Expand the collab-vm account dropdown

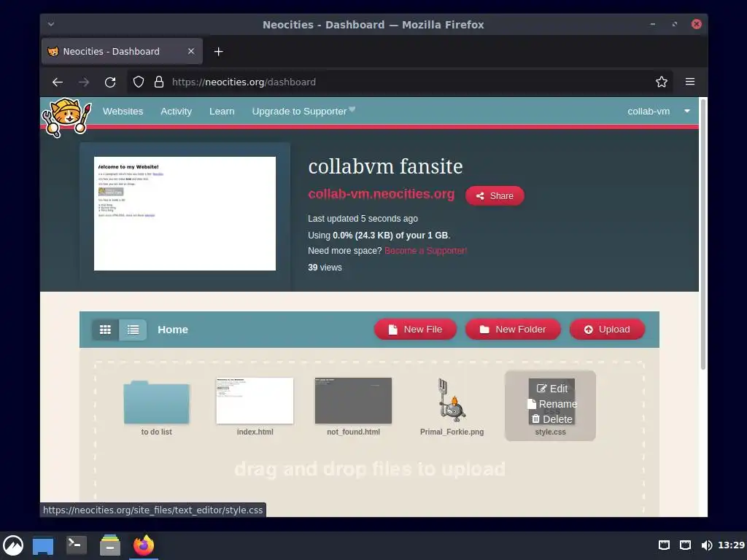659,111
